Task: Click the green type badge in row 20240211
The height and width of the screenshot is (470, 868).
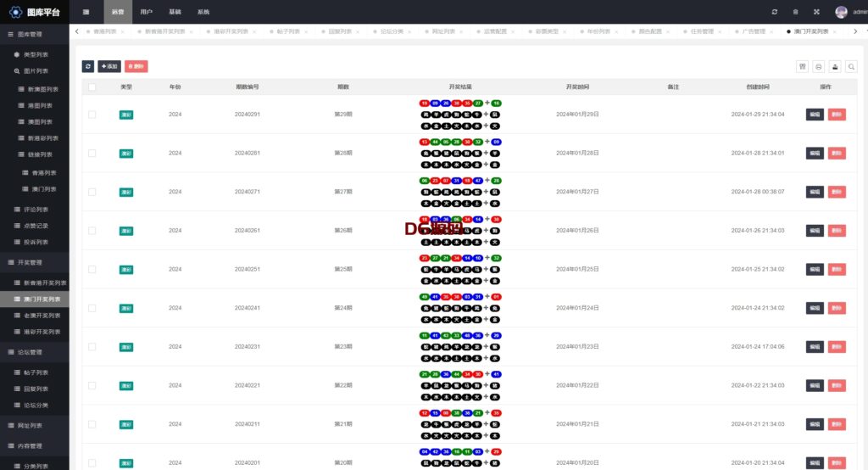Action: 126,424
